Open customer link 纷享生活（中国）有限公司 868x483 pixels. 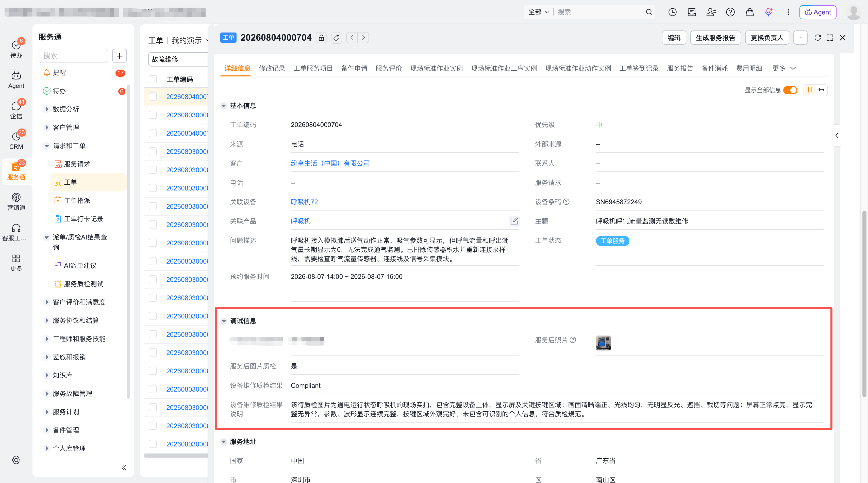[x=330, y=164]
